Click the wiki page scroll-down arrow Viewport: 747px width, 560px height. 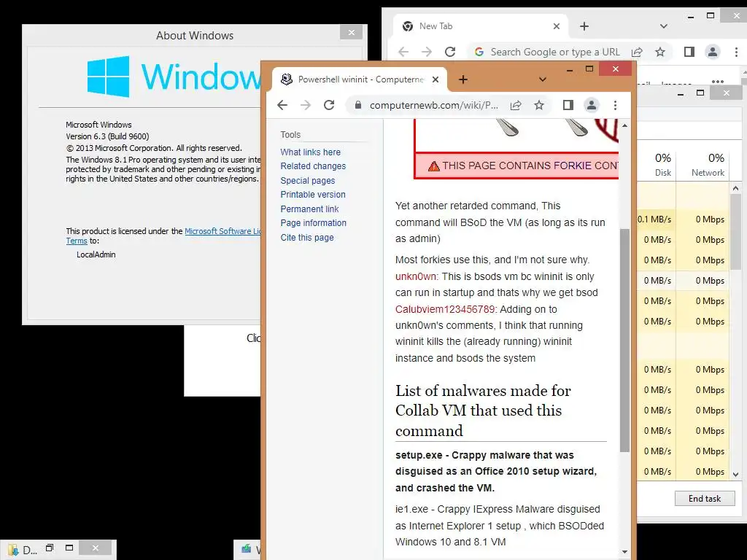pyautogui.click(x=624, y=552)
